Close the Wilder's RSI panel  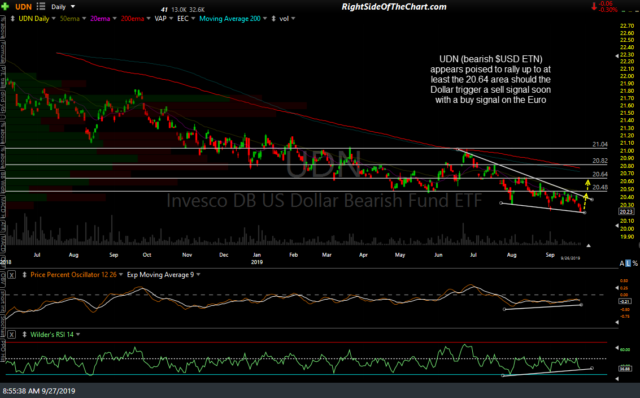coord(12,335)
